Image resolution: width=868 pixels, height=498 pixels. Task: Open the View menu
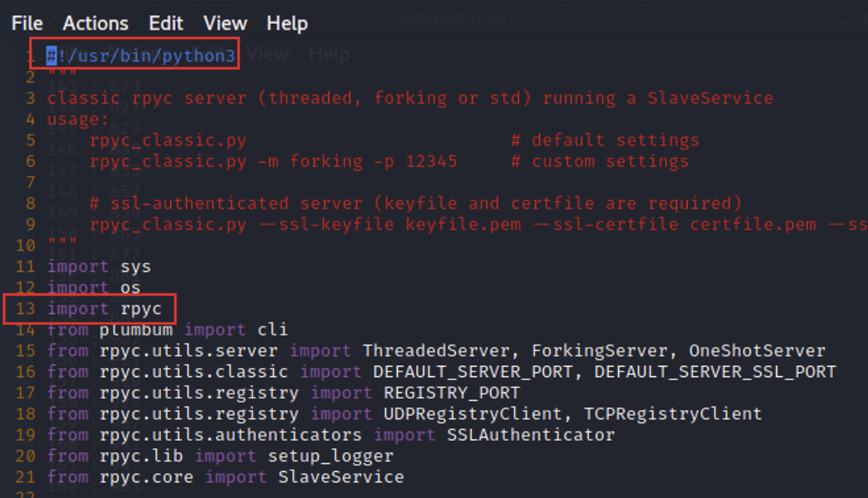tap(225, 23)
